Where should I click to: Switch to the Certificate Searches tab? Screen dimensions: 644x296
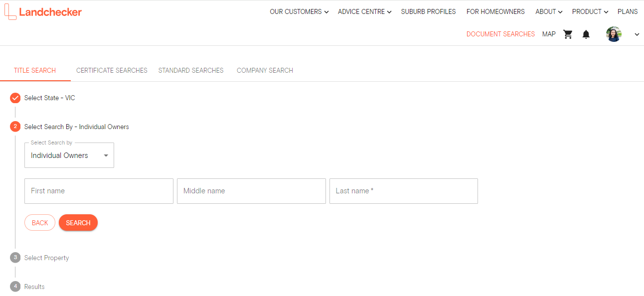(112, 70)
